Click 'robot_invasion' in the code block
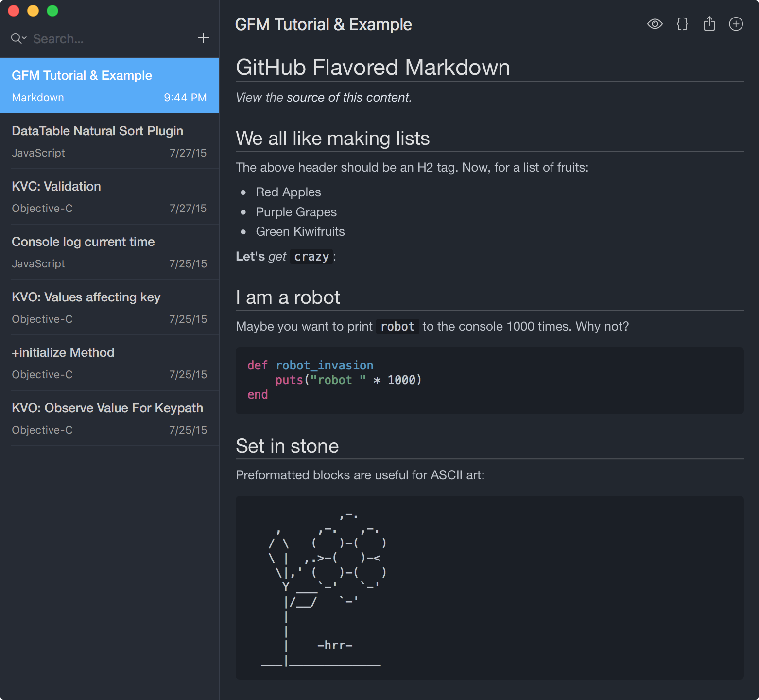Image resolution: width=759 pixels, height=700 pixels. (325, 365)
